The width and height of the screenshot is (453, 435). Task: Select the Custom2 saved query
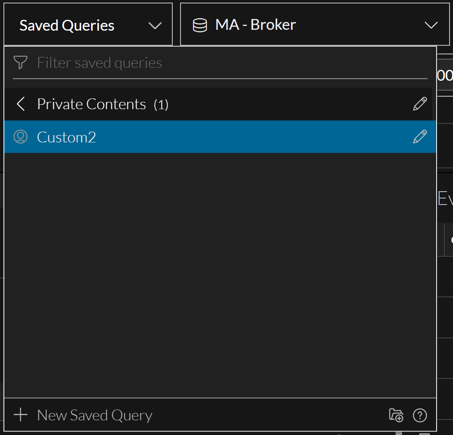tap(220, 137)
